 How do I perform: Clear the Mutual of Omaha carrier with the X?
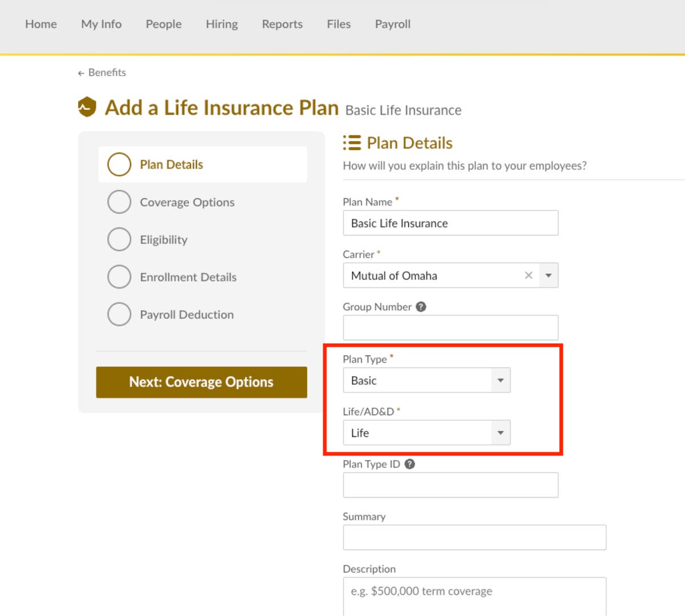pyautogui.click(x=529, y=275)
